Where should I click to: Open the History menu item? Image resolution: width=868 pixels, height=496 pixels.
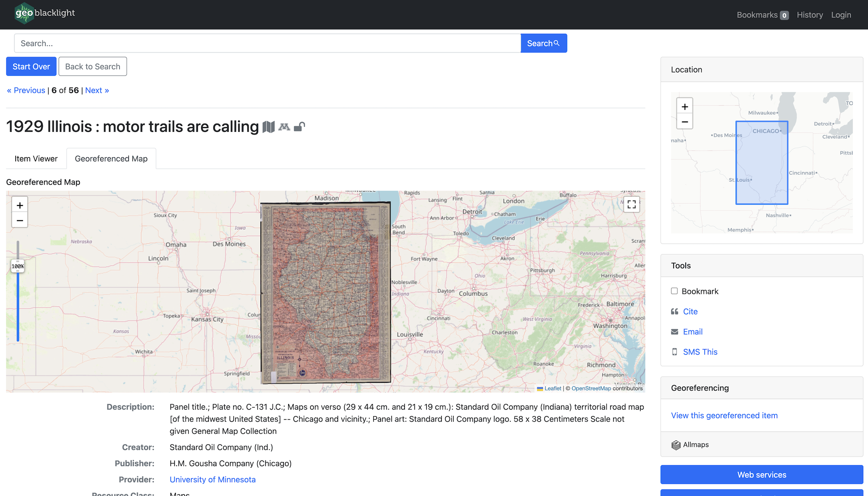pyautogui.click(x=809, y=14)
